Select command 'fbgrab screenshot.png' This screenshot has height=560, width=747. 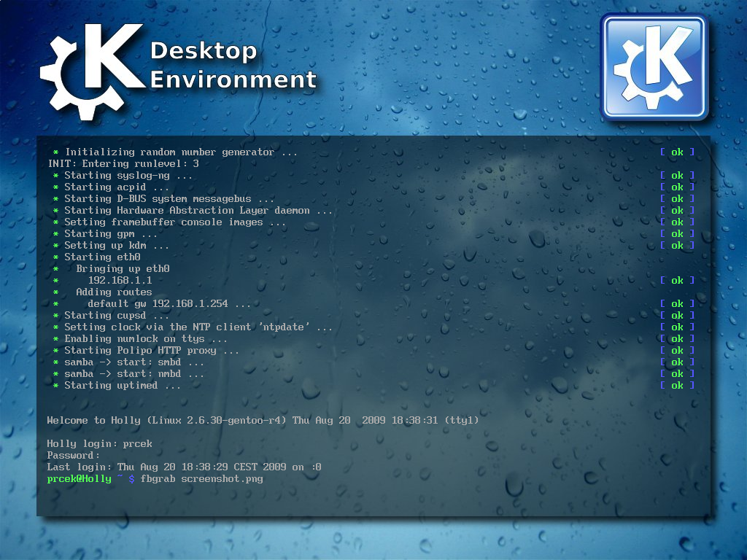click(201, 479)
